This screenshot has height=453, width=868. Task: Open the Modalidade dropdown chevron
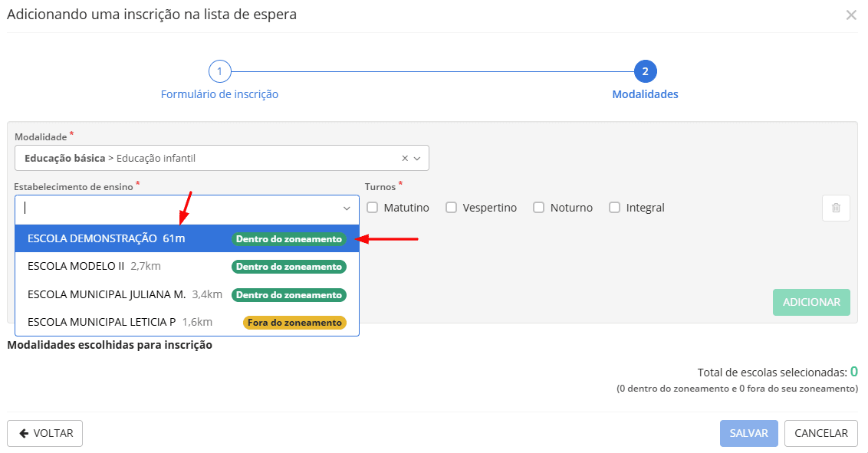418,157
